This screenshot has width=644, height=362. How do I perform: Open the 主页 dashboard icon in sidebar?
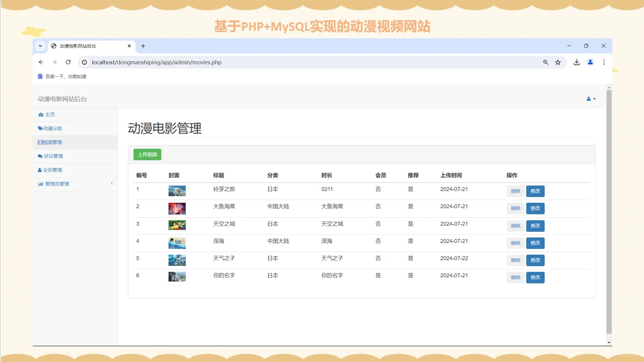pyautogui.click(x=40, y=114)
